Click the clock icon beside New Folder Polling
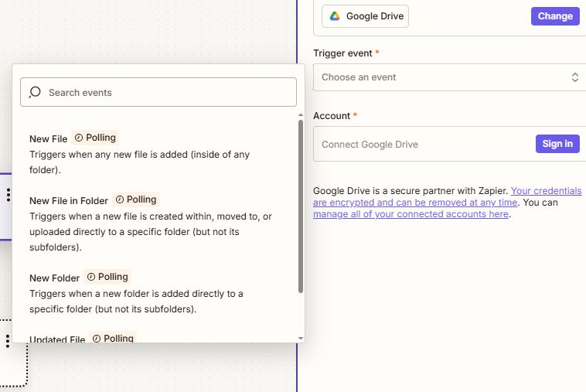This screenshot has height=392, width=586. pos(90,277)
